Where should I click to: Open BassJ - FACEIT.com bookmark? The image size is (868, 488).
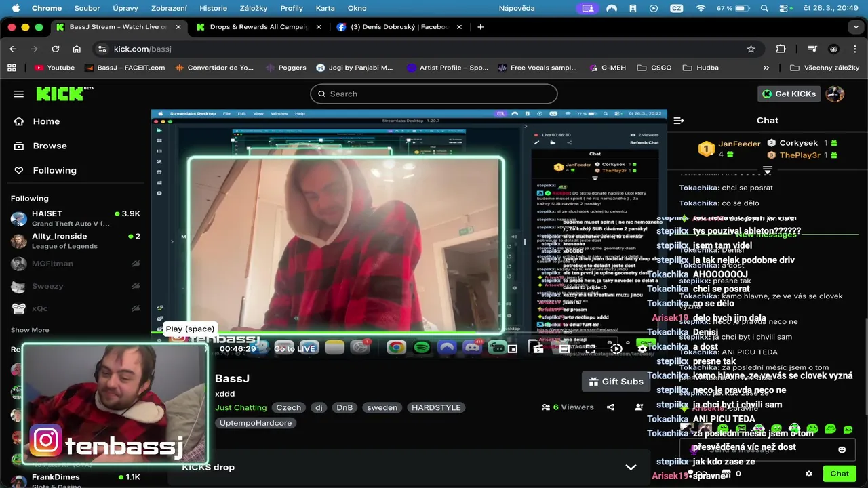pos(125,68)
